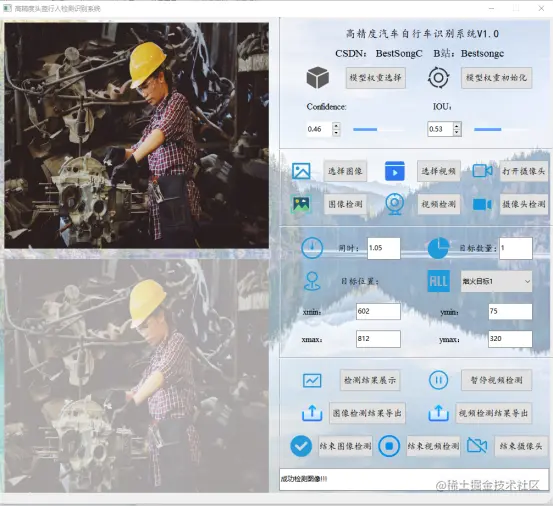Click the pause circle icon
The image size is (554, 506).
[438, 380]
